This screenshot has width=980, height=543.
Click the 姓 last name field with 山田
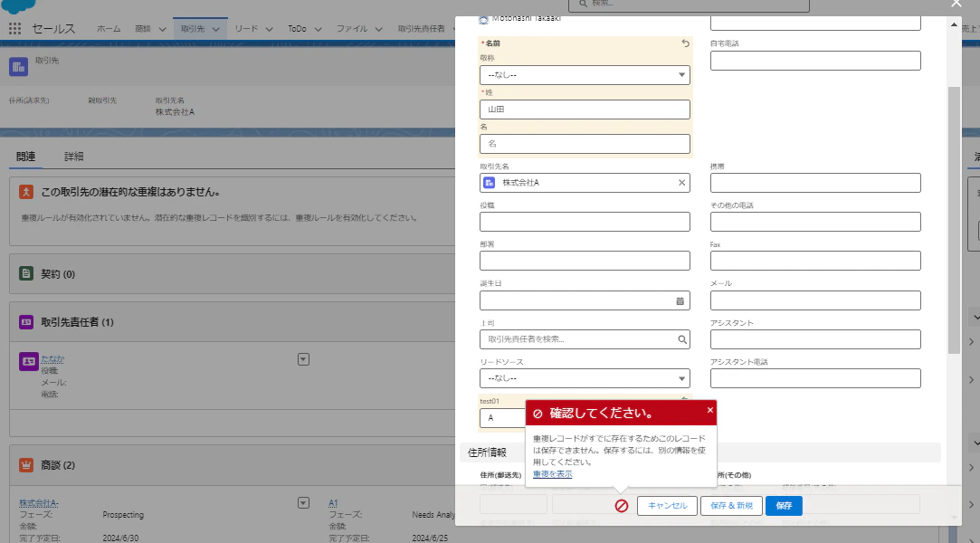tap(585, 110)
